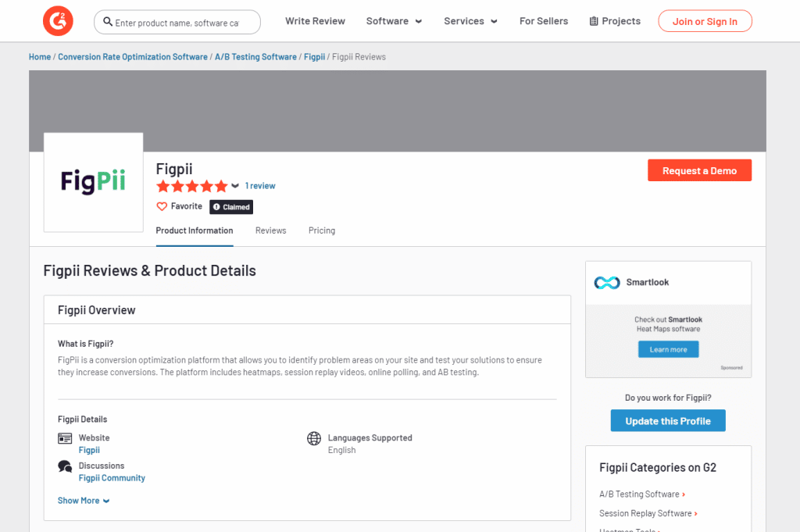Click the search magnifier icon
800x532 pixels.
coord(107,23)
